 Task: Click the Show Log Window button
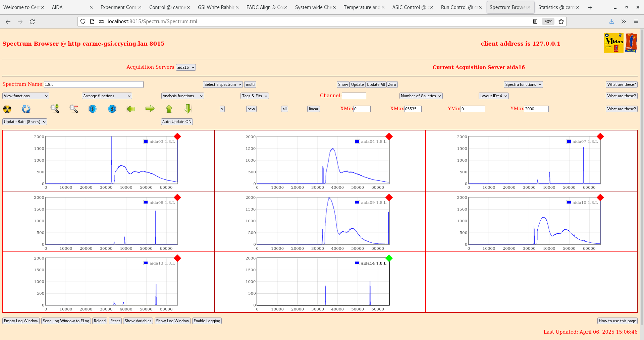pyautogui.click(x=172, y=321)
